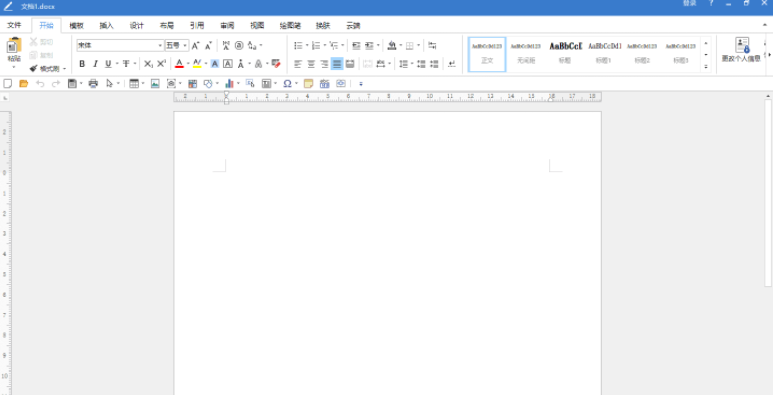The height and width of the screenshot is (395, 774).
Task: Apply red font color swatch
Action: coord(179,64)
